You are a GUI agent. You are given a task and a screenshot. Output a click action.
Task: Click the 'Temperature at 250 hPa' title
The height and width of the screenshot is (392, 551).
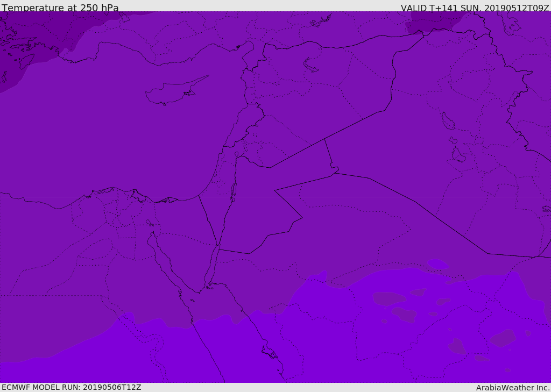click(x=60, y=8)
